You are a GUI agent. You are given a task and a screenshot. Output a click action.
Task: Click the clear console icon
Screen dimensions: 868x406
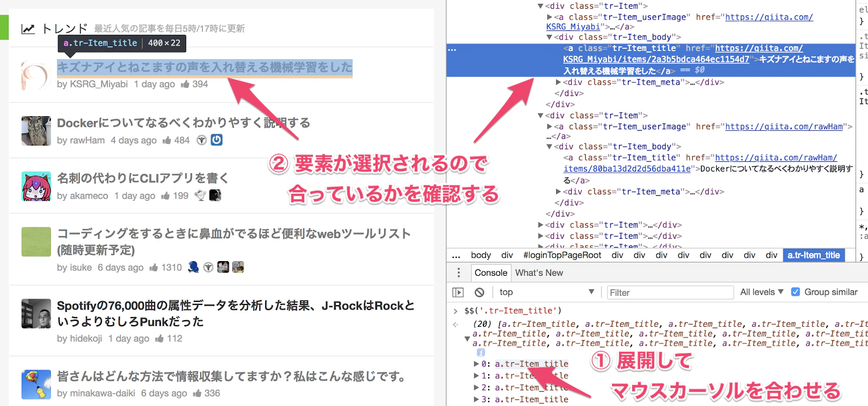(479, 292)
